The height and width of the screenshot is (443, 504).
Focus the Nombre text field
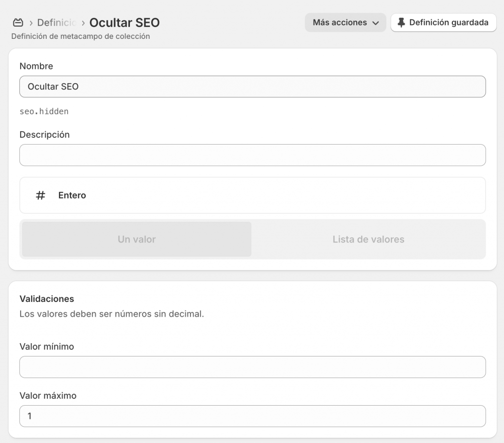252,87
